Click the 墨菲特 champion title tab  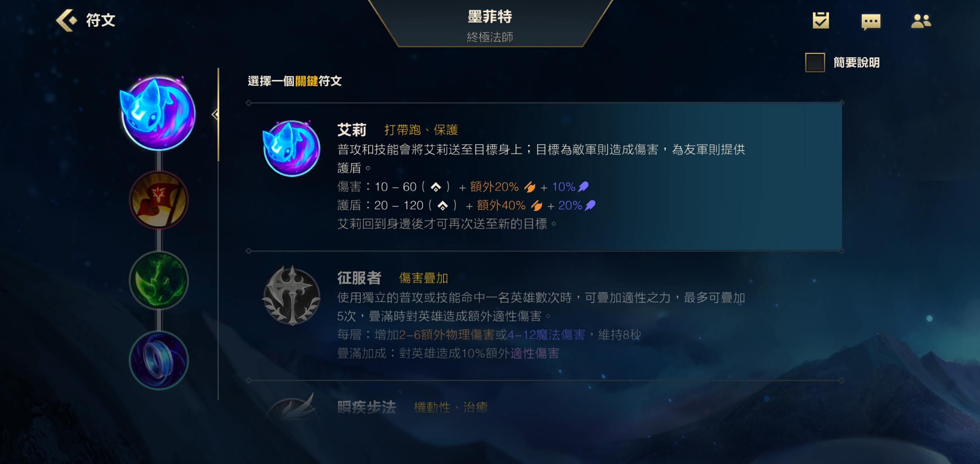tap(490, 17)
